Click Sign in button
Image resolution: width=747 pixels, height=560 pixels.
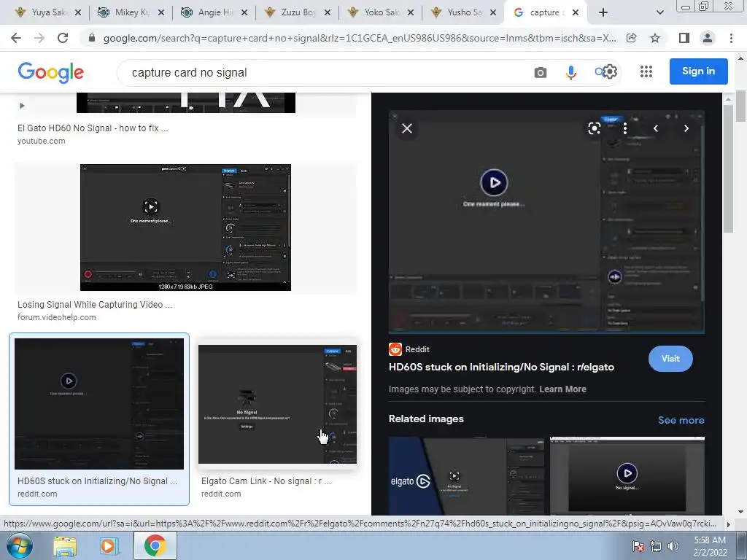698,71
